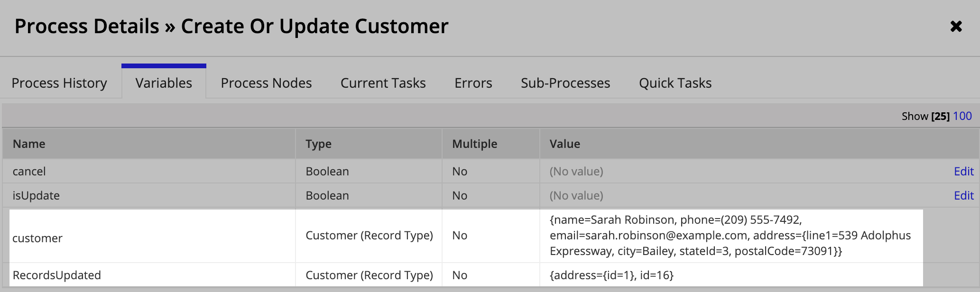Edit the cancel variable value
Viewport: 980px width, 292px height.
tap(964, 172)
